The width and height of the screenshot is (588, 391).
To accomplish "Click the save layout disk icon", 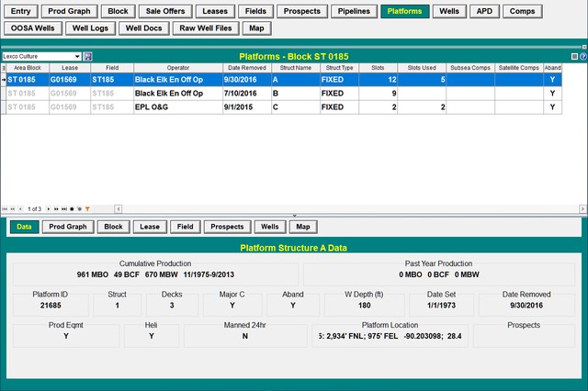I will pyautogui.click(x=88, y=57).
